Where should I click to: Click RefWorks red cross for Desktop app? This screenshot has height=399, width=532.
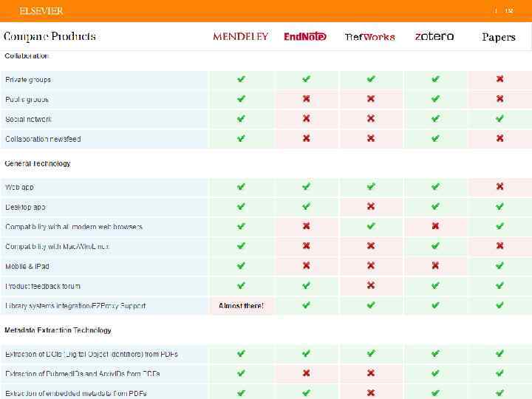click(371, 206)
